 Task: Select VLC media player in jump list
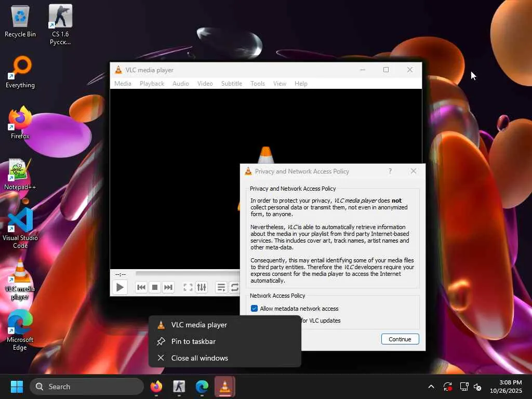pos(224,325)
